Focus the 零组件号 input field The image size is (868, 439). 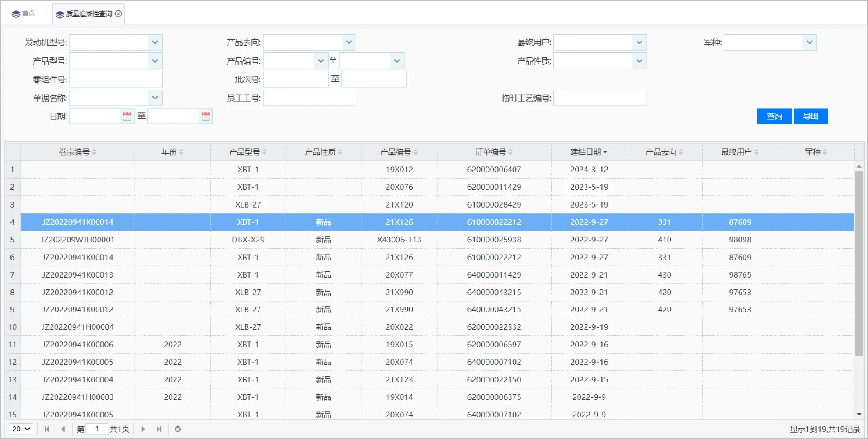[x=116, y=80]
